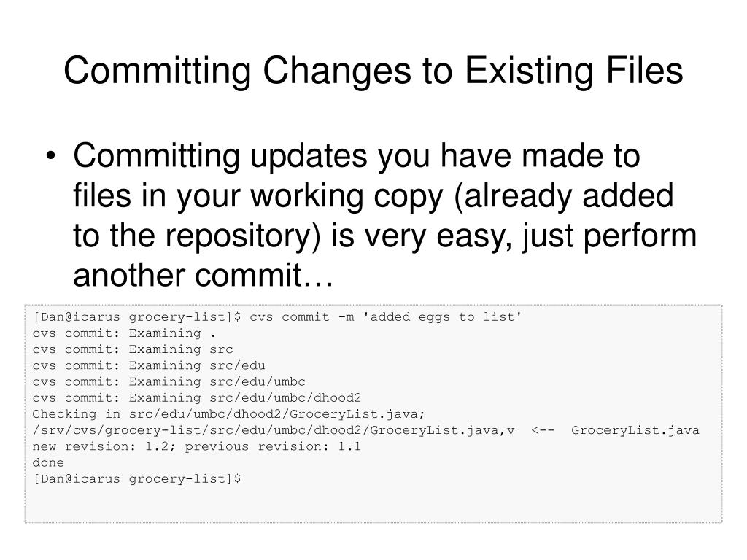Click the line 'cvs commit: Examining .'
The width and height of the screenshot is (747, 560).
(x=124, y=333)
